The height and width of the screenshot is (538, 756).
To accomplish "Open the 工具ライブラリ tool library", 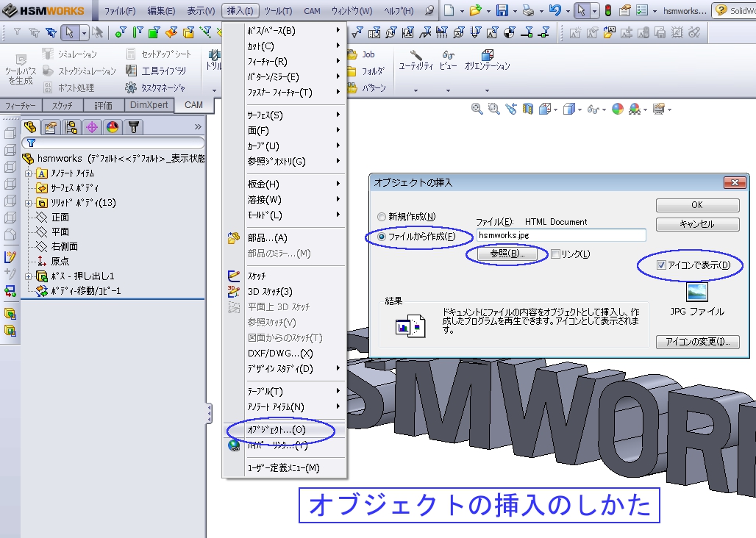I will click(155, 71).
